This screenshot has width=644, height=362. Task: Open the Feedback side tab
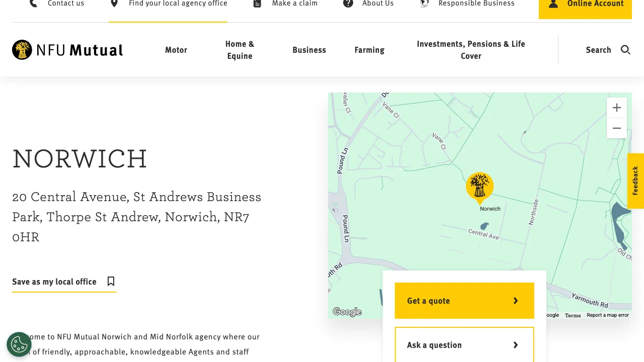point(635,181)
